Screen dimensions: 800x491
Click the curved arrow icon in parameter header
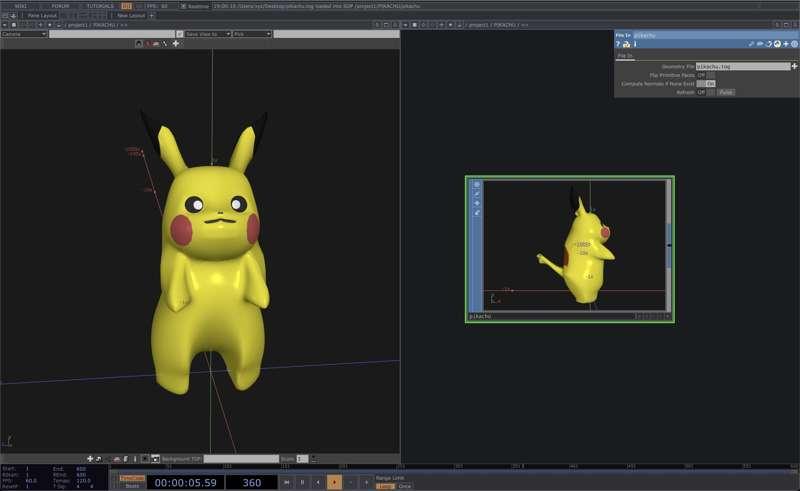768,44
